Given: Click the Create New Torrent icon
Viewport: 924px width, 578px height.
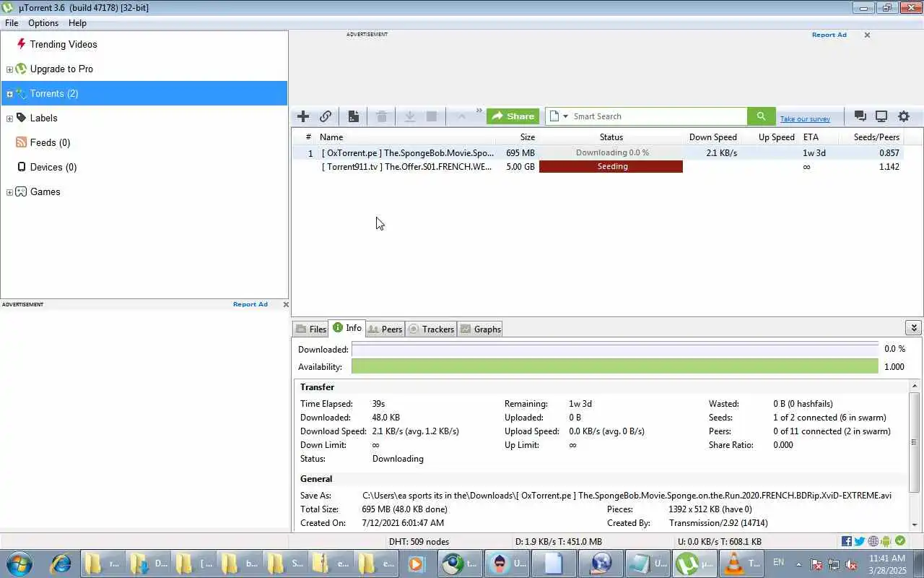Looking at the screenshot, I should (x=353, y=116).
